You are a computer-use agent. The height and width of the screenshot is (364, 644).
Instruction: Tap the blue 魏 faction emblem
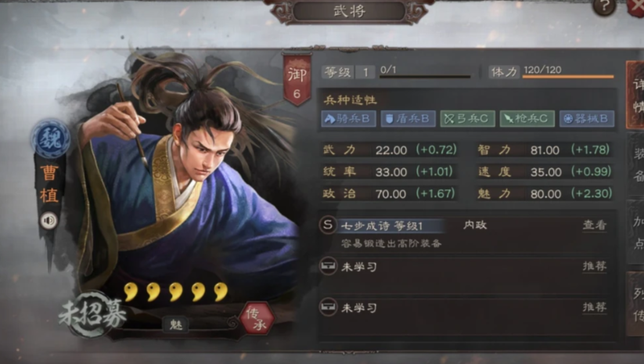[x=51, y=139]
